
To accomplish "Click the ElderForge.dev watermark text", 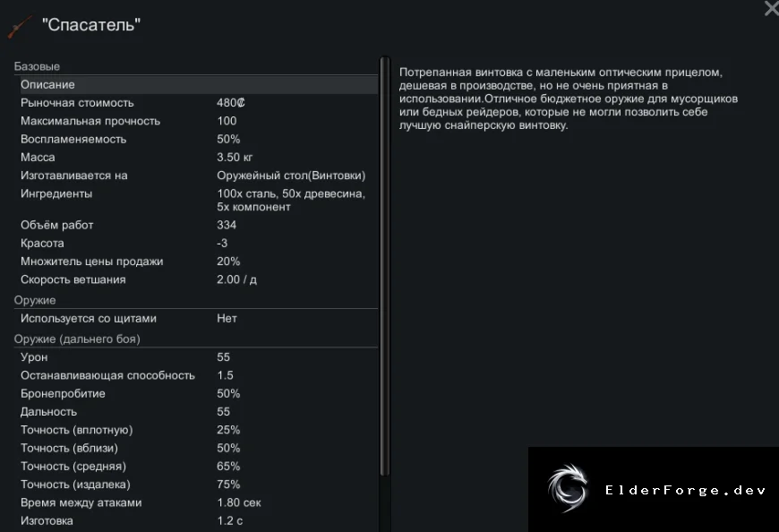I will [685, 490].
